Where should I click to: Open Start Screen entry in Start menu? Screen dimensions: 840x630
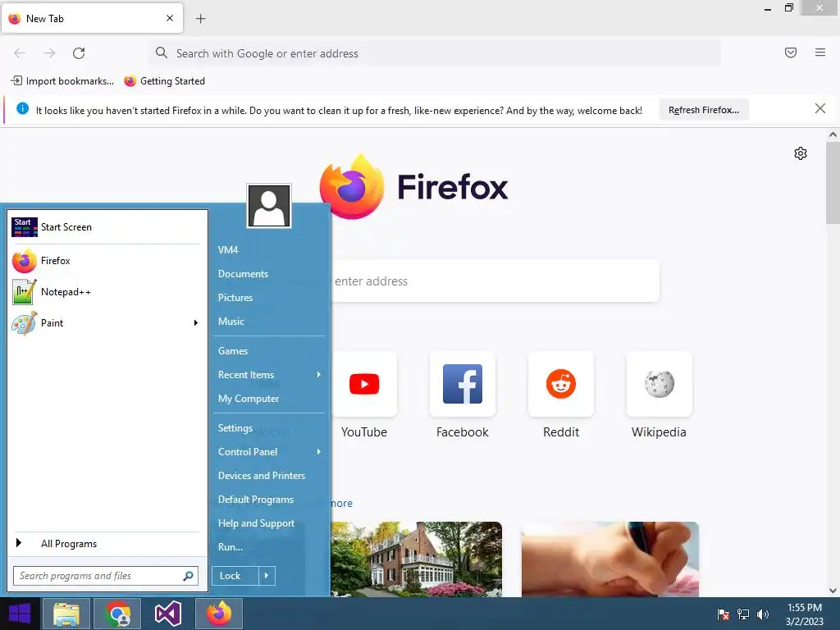[x=106, y=227]
